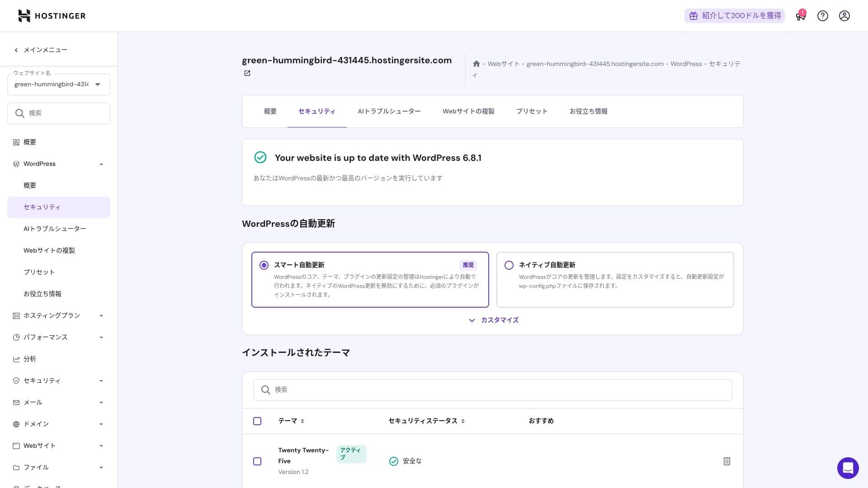Expand the ファイル section arrow

point(101,468)
